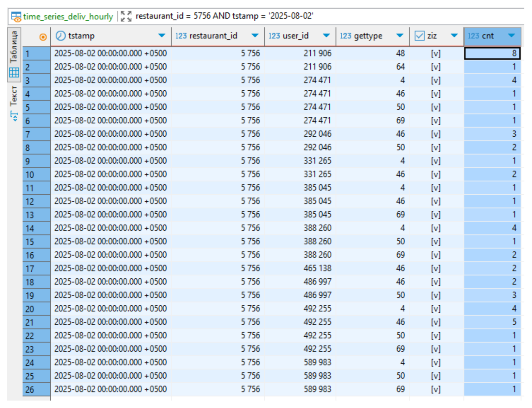Toggle the ziz [v] value in row 1

436,53
